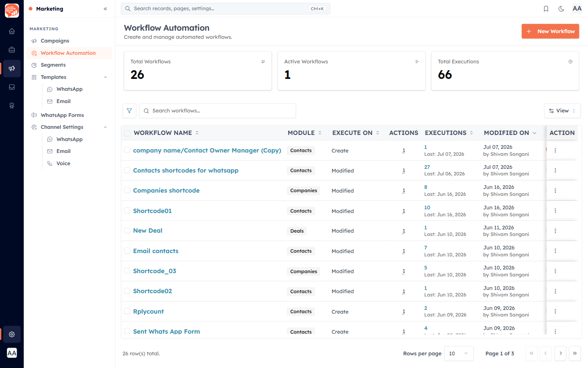Open 27 executions for Contacts shortcodes for whatsapp
588x368 pixels.
(x=427, y=167)
